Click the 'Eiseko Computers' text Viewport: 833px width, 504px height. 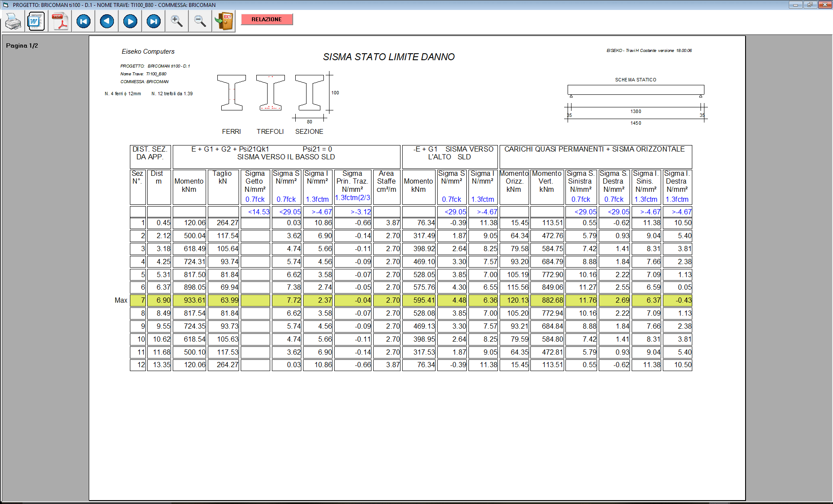point(148,52)
